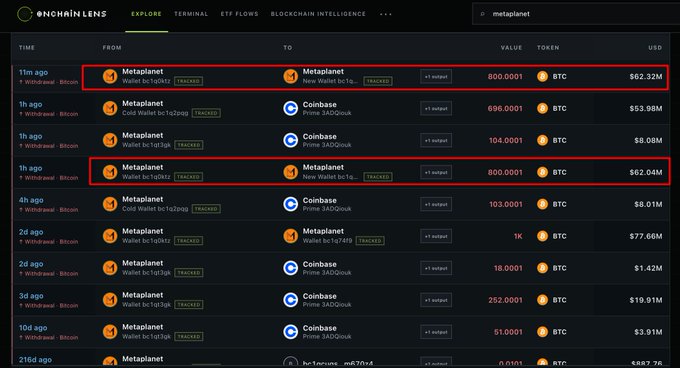The height and width of the screenshot is (368, 680).
Task: Click Coinbase icon in the 51.0001 row
Action: pyautogui.click(x=291, y=332)
